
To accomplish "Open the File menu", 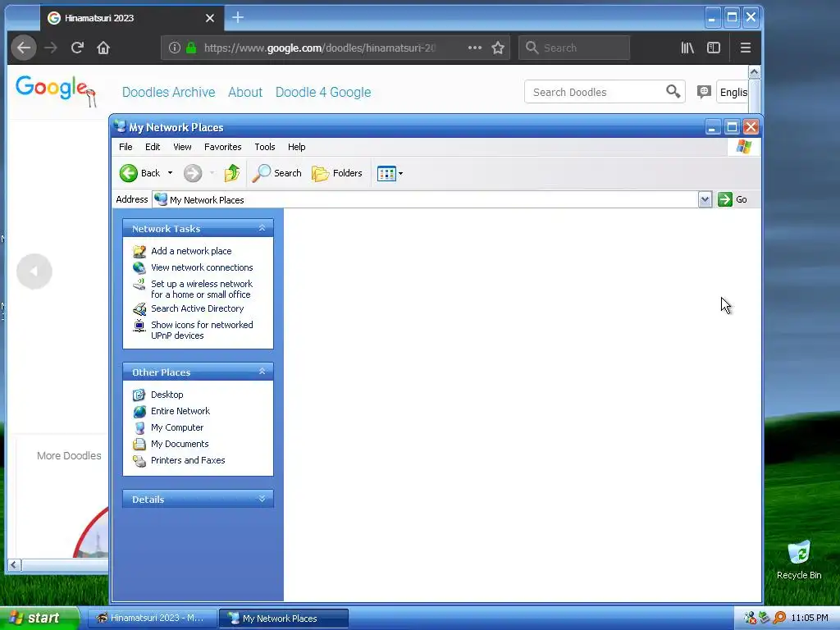I will tap(126, 147).
